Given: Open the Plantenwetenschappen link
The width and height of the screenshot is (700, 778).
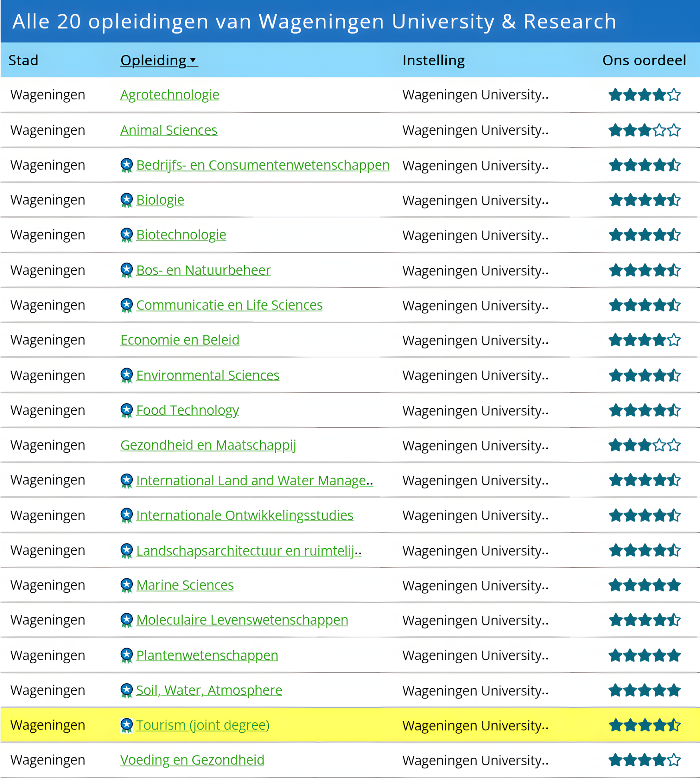Looking at the screenshot, I should (x=207, y=655).
